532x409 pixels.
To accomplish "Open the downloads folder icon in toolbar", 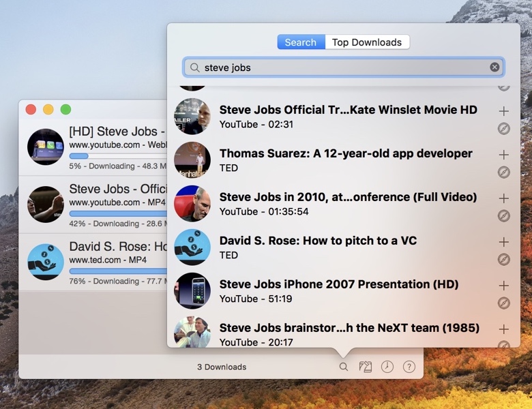I will [366, 367].
